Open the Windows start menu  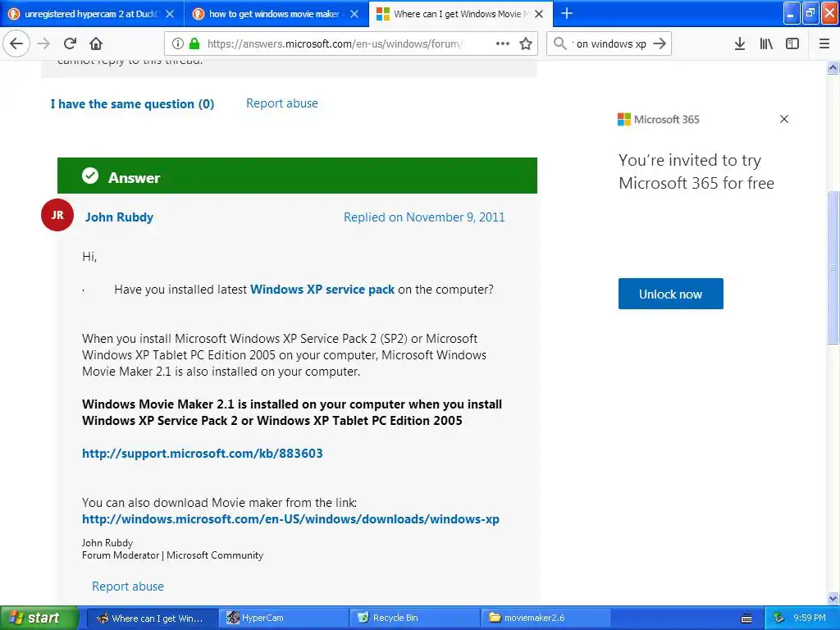[x=39, y=618]
